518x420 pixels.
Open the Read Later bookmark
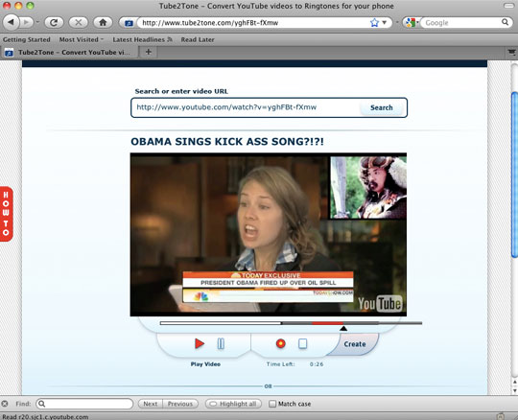pyautogui.click(x=198, y=39)
